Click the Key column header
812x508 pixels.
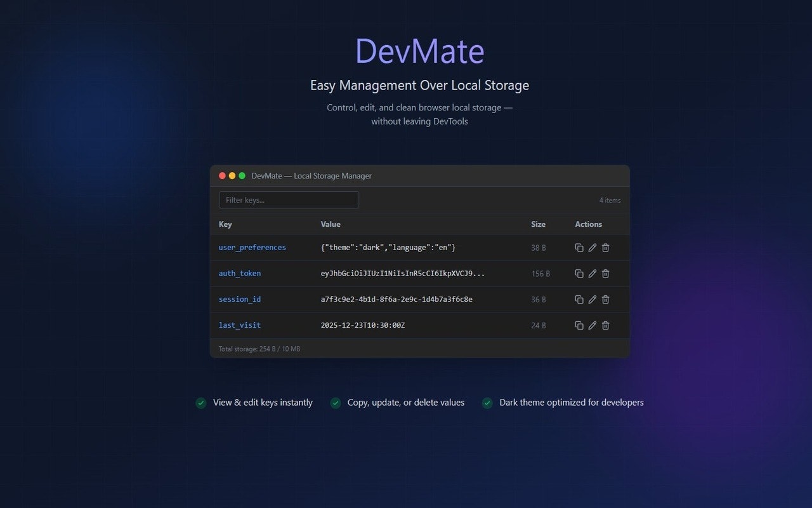point(225,224)
